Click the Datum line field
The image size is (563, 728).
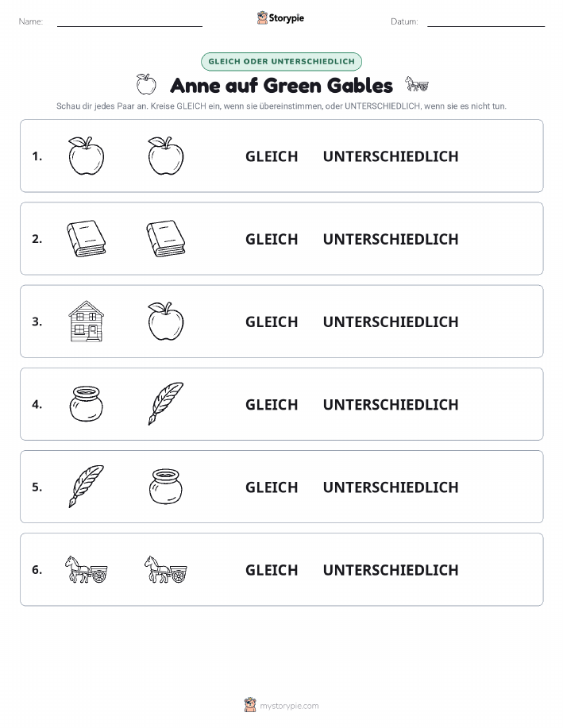click(x=486, y=21)
